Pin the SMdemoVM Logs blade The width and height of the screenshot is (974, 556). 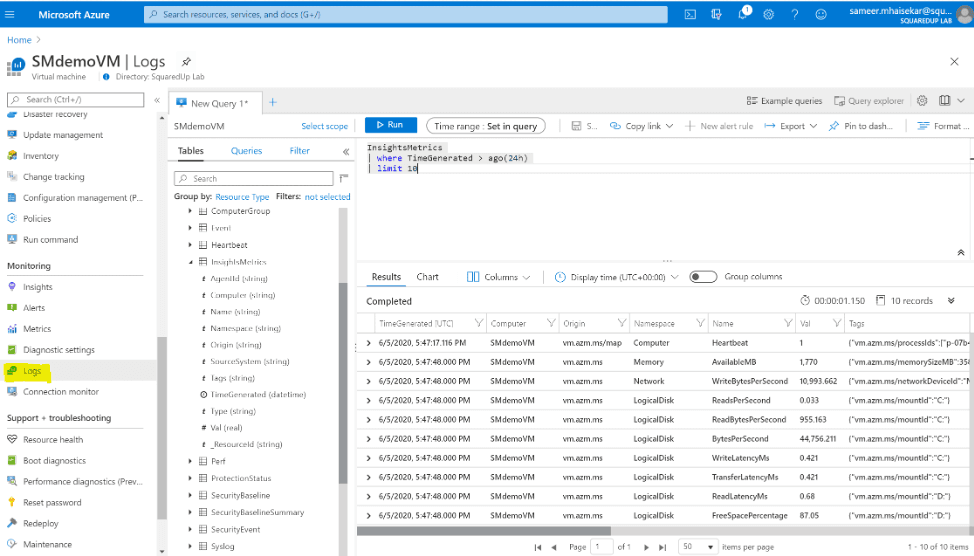coord(186,62)
